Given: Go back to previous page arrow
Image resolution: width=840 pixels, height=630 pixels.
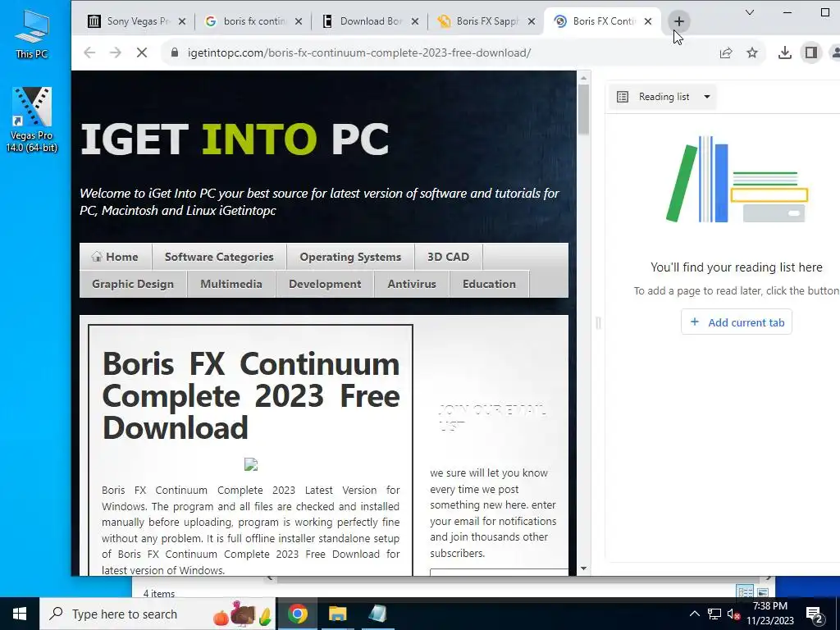Looking at the screenshot, I should point(89,52).
